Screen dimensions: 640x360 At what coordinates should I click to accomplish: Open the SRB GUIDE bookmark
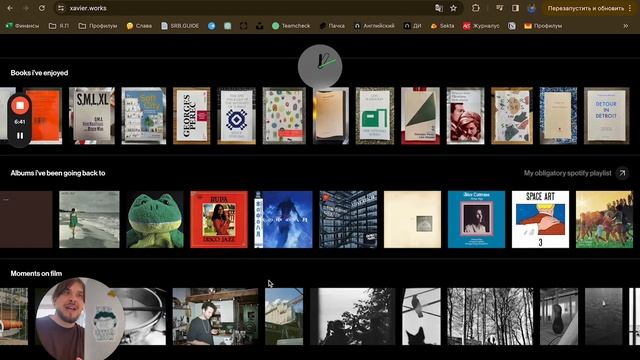pyautogui.click(x=180, y=26)
